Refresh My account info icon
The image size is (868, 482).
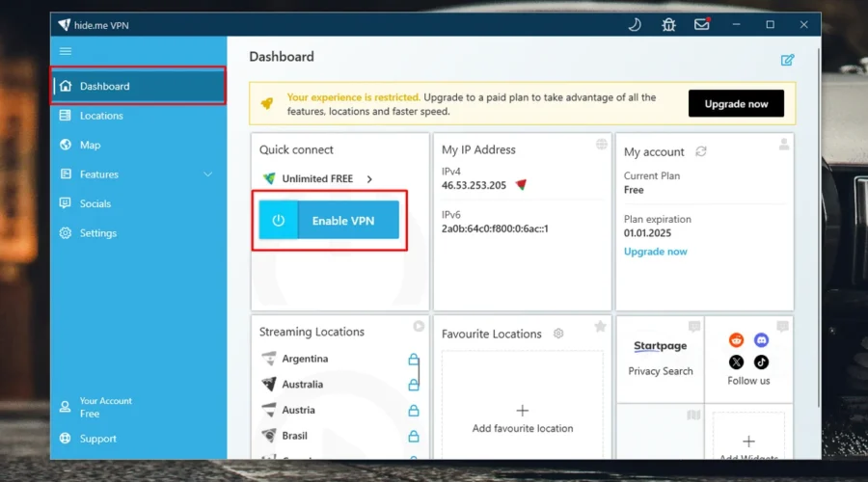[x=701, y=151]
